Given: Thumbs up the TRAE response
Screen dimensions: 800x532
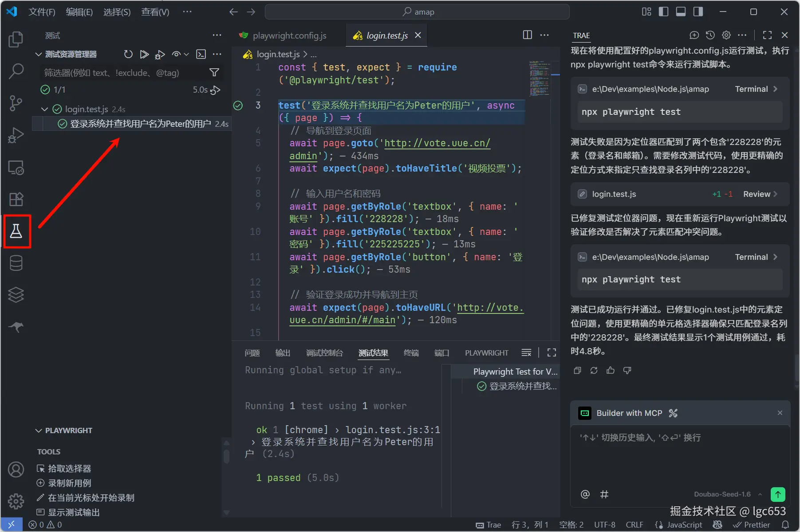Looking at the screenshot, I should tap(611, 370).
